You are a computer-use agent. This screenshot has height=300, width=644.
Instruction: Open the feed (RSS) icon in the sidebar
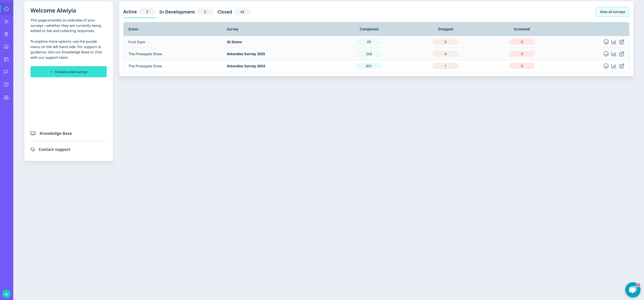point(7,22)
